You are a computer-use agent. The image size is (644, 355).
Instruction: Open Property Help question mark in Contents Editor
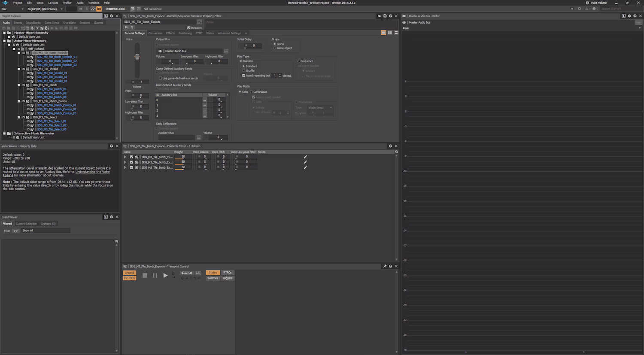point(390,146)
